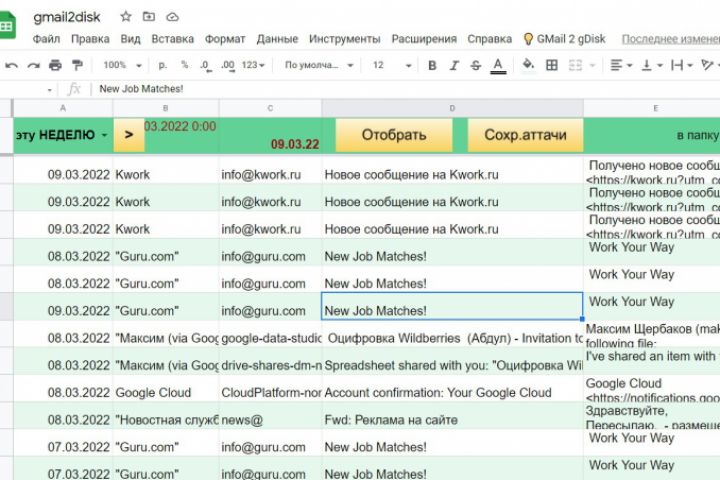Toggle italic formatting

454,65
